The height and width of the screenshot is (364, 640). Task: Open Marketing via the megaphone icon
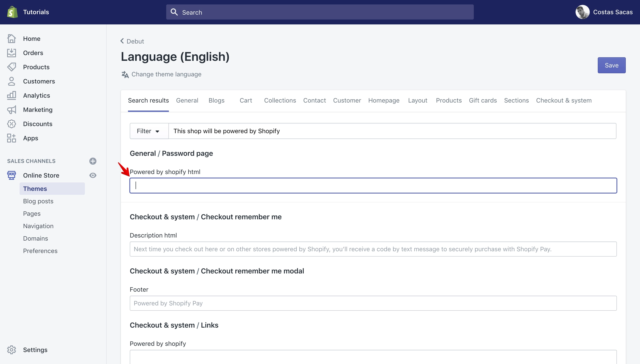pos(12,109)
